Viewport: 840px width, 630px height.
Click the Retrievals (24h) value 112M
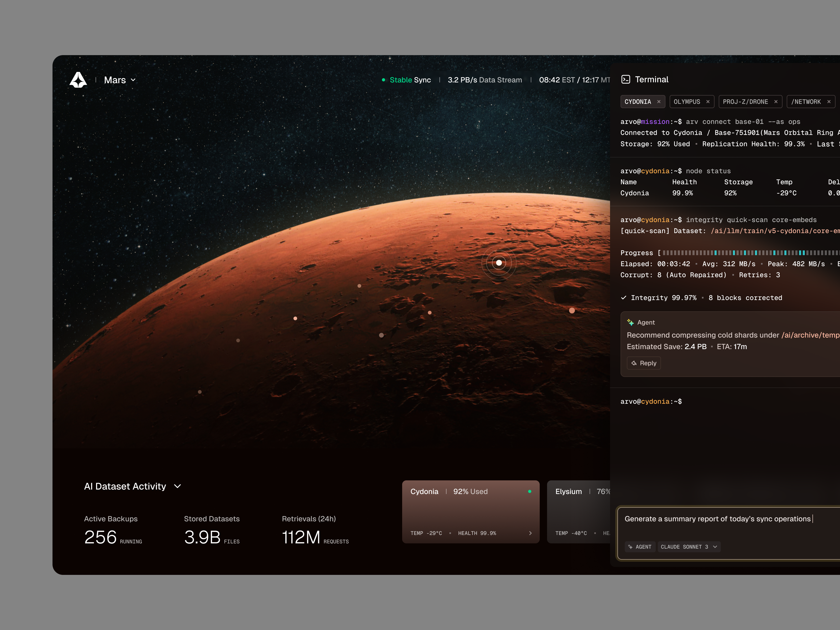click(301, 537)
